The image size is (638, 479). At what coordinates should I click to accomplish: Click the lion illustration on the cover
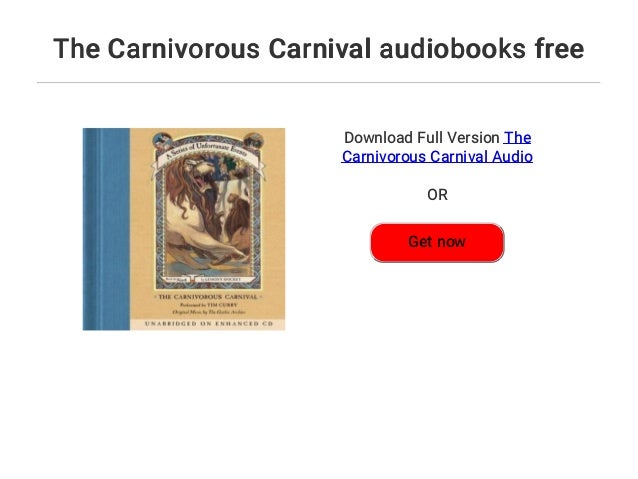click(208, 216)
